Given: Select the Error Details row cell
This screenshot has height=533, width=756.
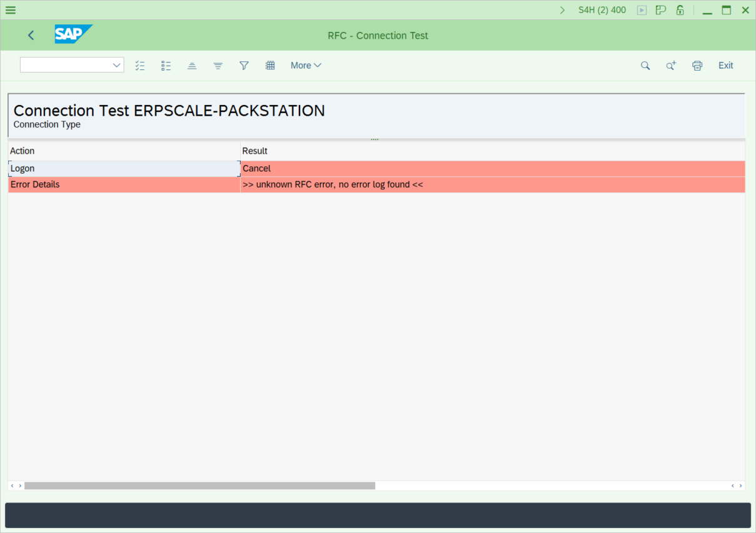Looking at the screenshot, I should [x=124, y=185].
